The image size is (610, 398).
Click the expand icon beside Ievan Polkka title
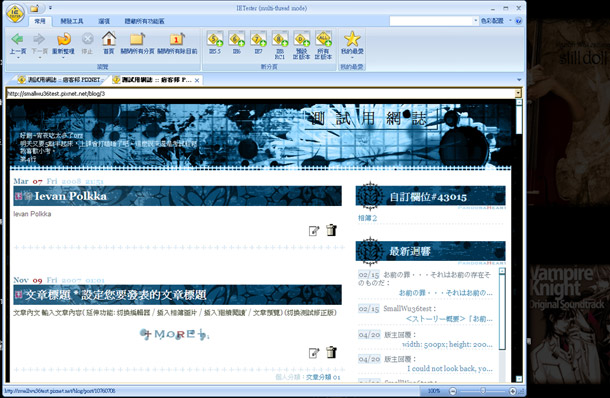pyautogui.click(x=19, y=196)
